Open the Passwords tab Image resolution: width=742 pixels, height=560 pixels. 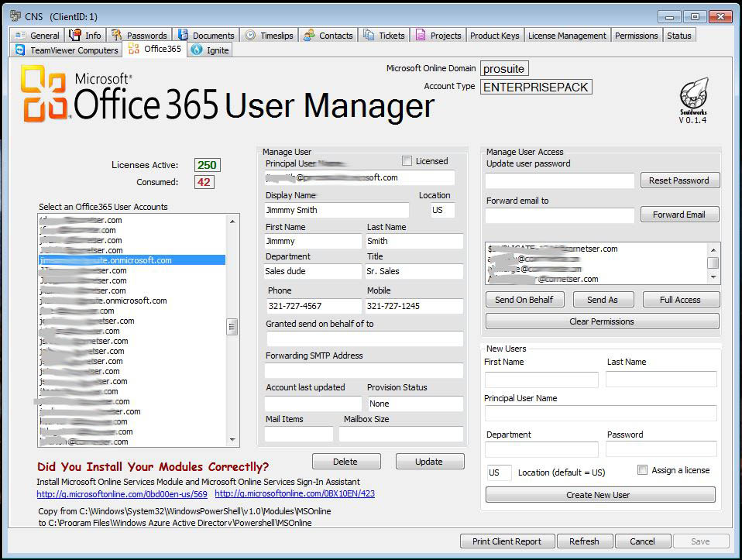coord(139,36)
